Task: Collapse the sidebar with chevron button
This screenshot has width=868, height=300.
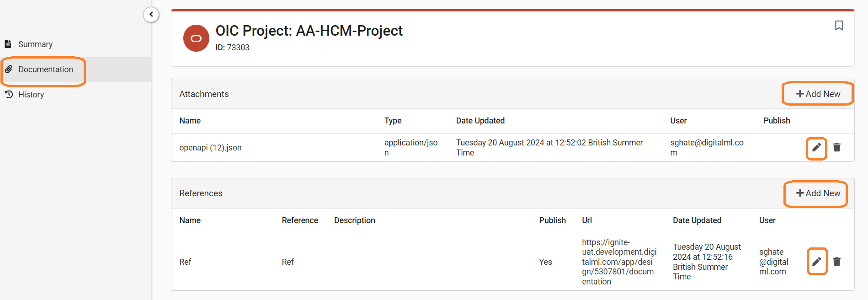Action: 151,15
